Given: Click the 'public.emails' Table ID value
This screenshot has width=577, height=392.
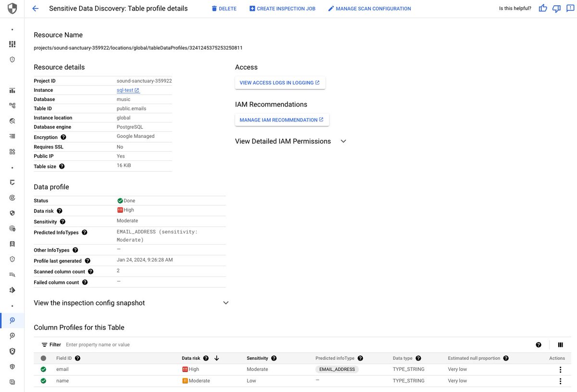Looking at the screenshot, I should [x=131, y=109].
